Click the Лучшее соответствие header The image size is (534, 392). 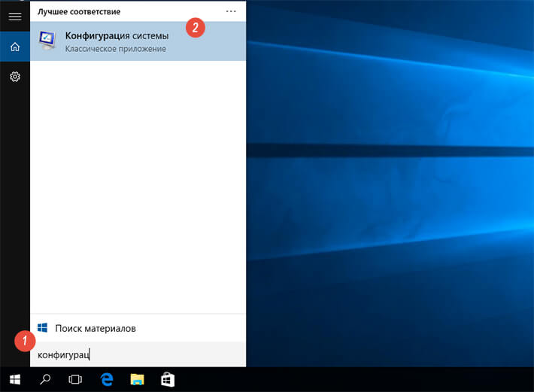click(x=78, y=12)
